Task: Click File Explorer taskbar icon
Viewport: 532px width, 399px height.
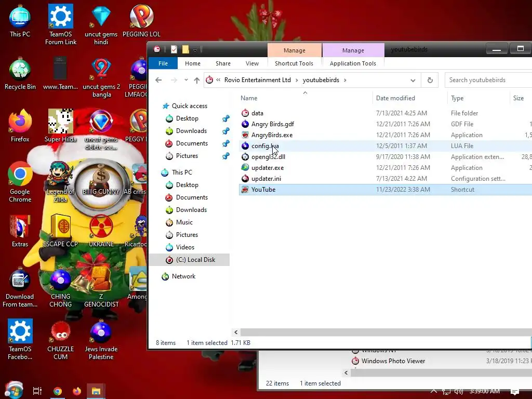Action: click(x=96, y=391)
